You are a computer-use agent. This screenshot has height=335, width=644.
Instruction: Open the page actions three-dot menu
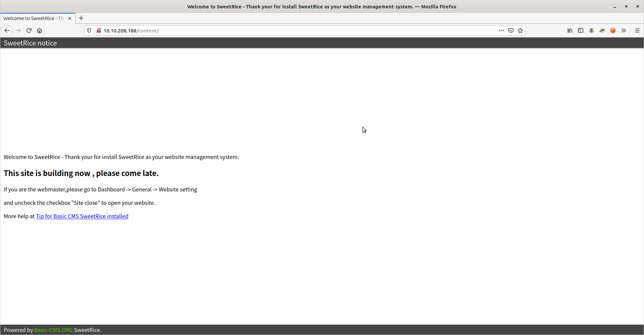[501, 30]
